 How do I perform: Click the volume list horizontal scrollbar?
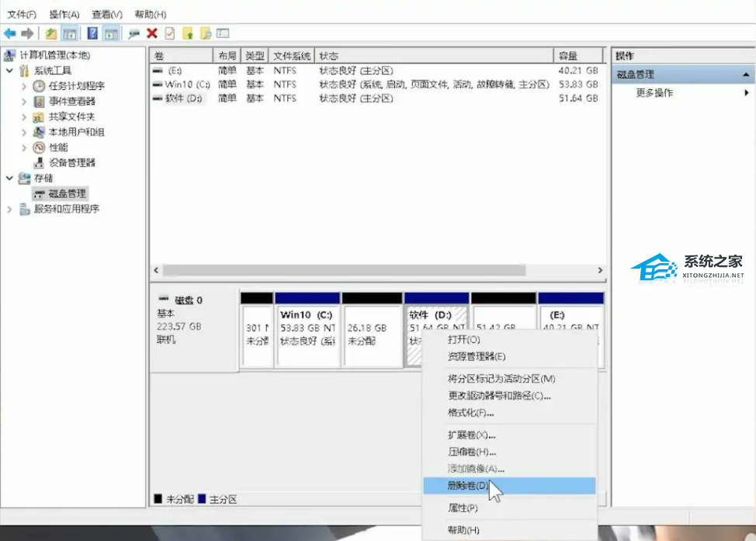click(344, 270)
